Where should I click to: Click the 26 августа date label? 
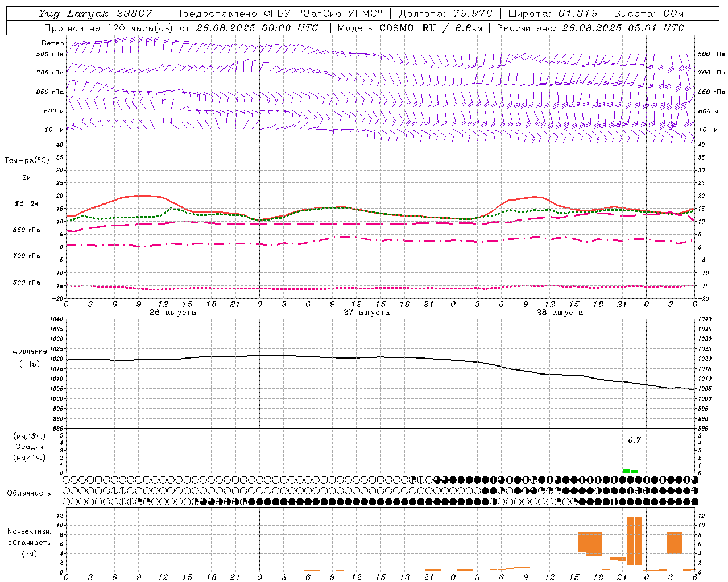click(x=173, y=313)
